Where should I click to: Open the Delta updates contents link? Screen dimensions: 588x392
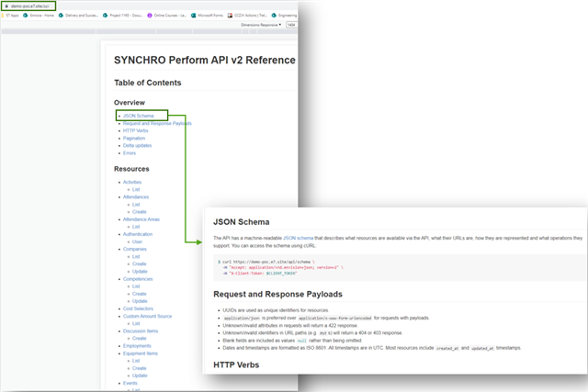pos(137,145)
